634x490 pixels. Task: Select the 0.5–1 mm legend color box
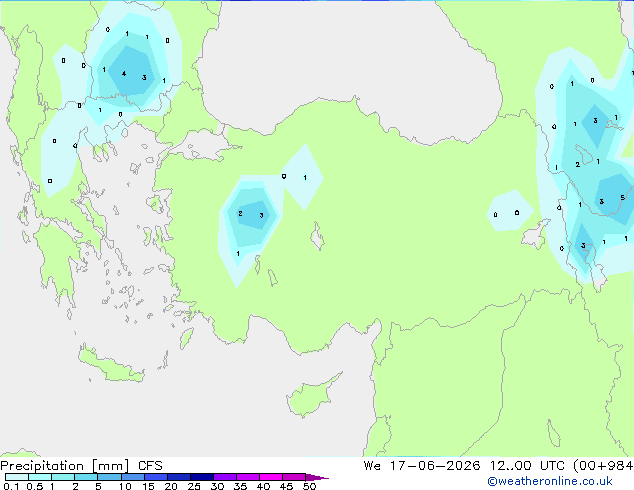(x=40, y=477)
